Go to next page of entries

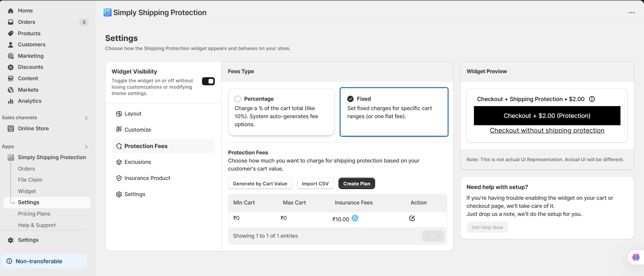pyautogui.click(x=438, y=236)
